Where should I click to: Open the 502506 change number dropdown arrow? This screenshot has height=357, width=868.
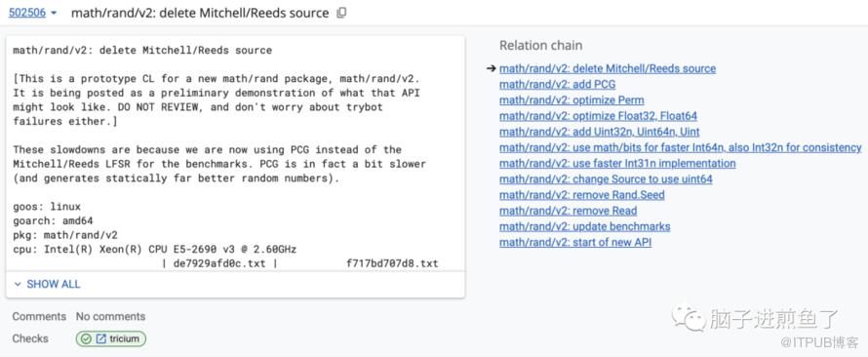(54, 13)
